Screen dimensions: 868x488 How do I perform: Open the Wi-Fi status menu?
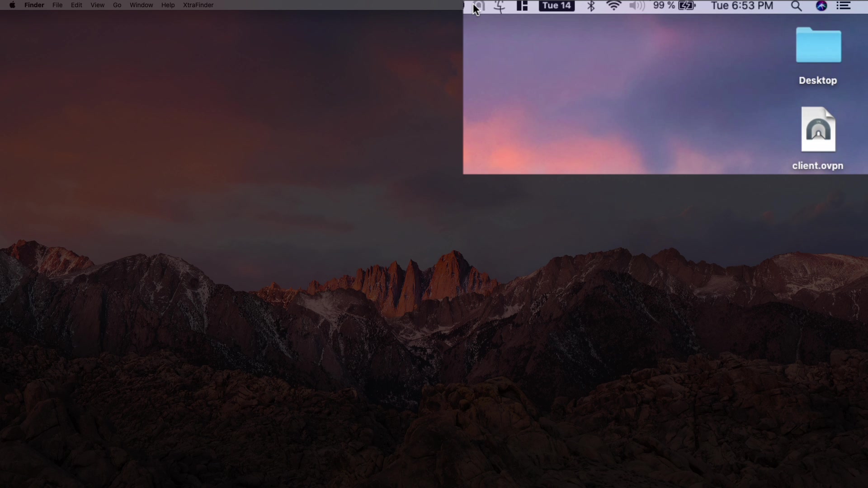point(613,6)
